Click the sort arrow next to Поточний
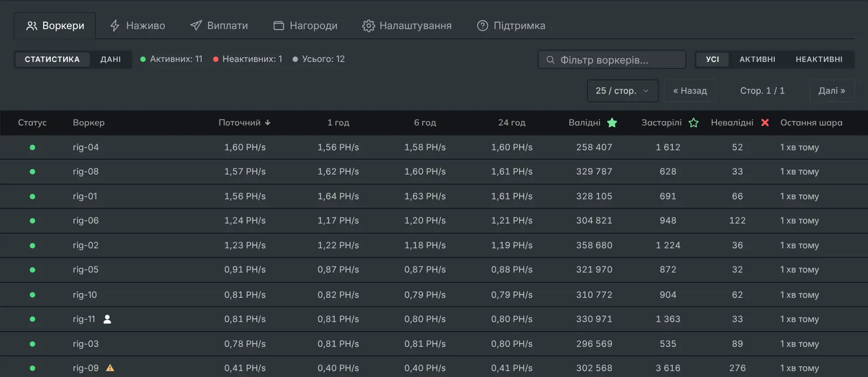868x377 pixels. click(x=267, y=123)
